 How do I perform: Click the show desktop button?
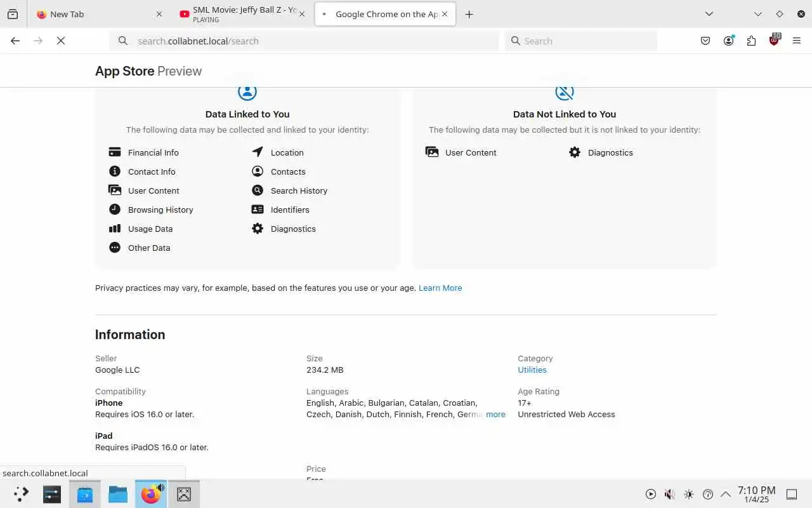pos(792,494)
